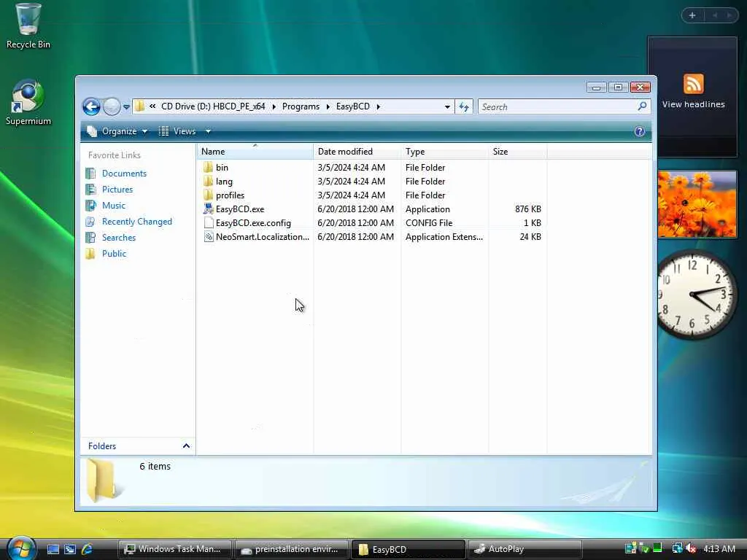Click the EasyBCD breadcrumb segment

click(352, 106)
